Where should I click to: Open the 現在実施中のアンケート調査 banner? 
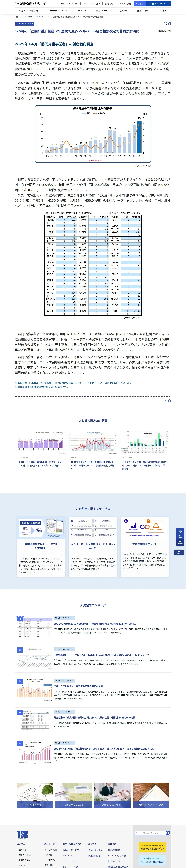tap(151, 796)
